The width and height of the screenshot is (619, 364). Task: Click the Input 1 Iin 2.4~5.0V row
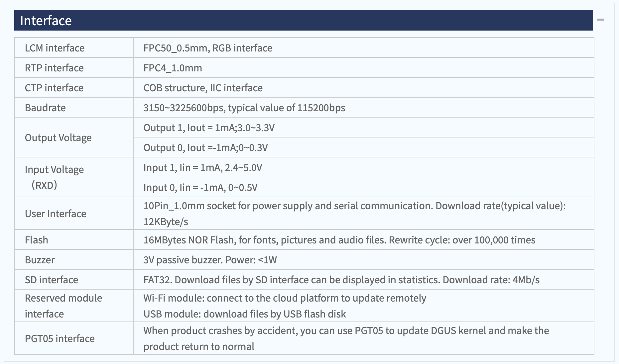click(363, 167)
